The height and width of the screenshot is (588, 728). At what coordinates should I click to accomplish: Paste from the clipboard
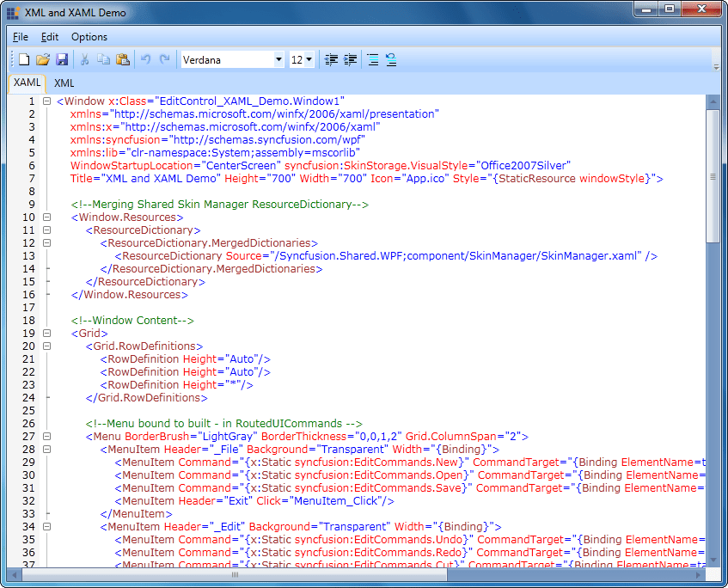pyautogui.click(x=122, y=58)
